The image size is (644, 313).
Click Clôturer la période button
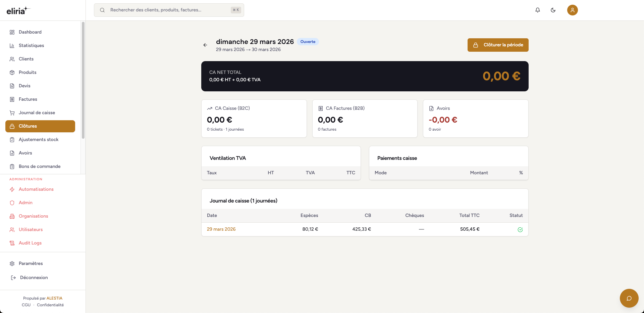[x=498, y=45]
